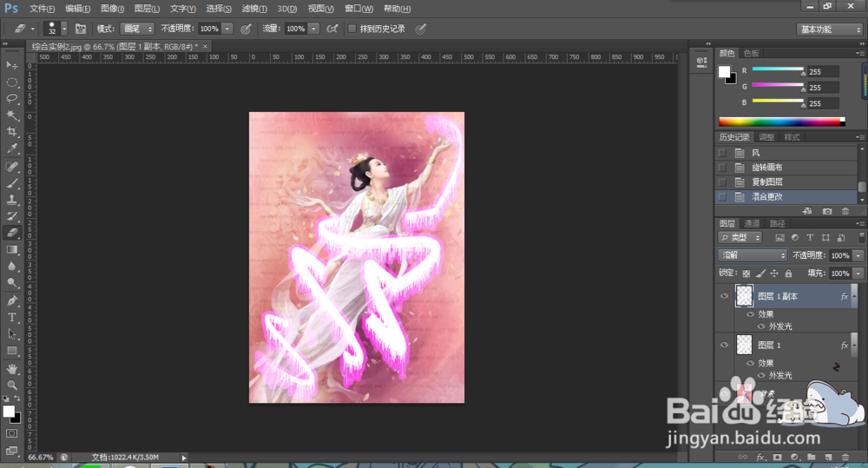This screenshot has width=868, height=468.
Task: Select the Blur (droplet) tool
Action: click(x=11, y=267)
